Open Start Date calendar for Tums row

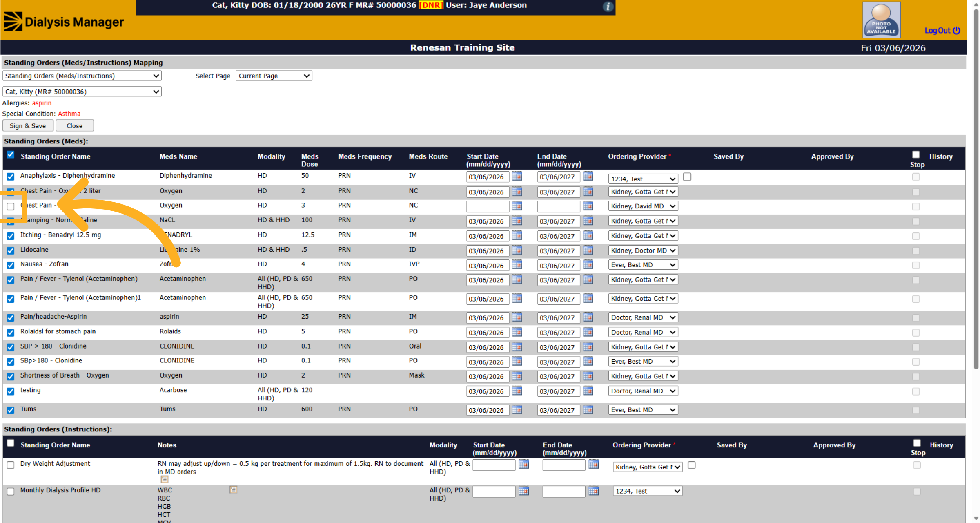click(x=517, y=410)
